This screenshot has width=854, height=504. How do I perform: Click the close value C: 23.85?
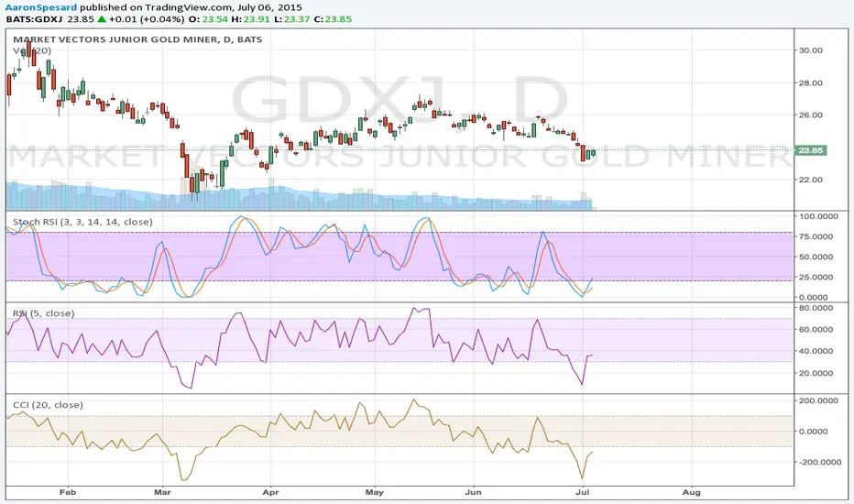coord(333,19)
